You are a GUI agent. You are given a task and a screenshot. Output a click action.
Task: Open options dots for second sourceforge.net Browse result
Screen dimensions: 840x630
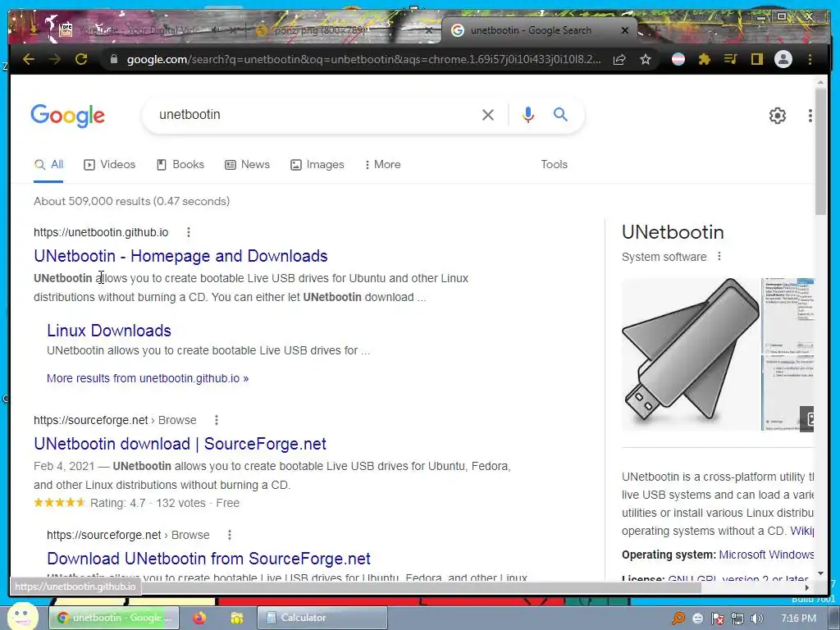point(230,535)
